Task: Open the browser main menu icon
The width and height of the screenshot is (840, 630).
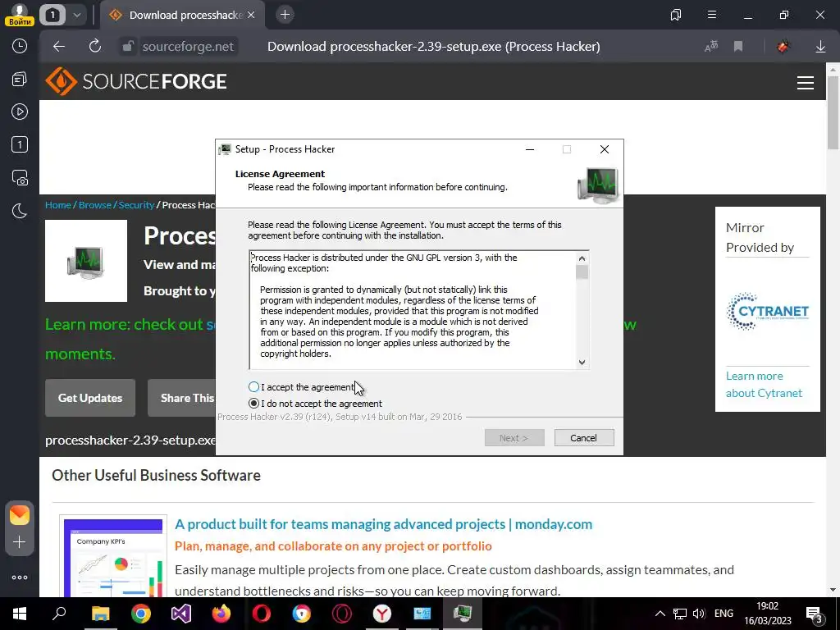Action: click(711, 15)
